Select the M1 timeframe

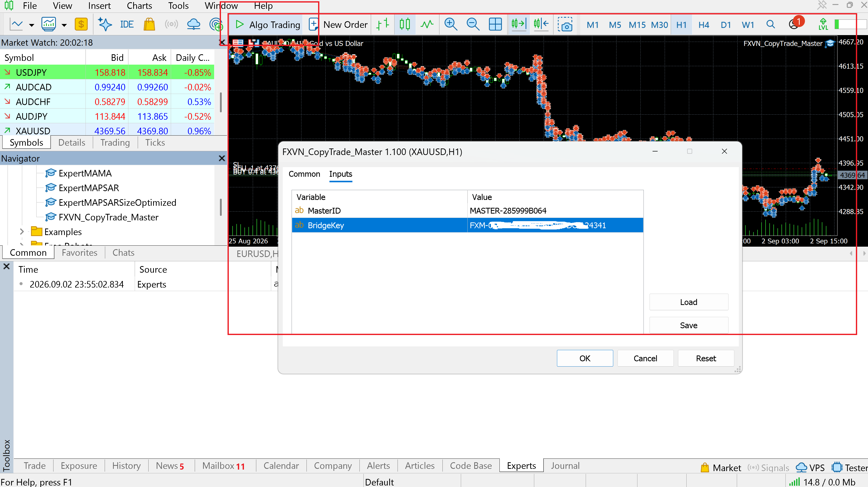pos(592,25)
